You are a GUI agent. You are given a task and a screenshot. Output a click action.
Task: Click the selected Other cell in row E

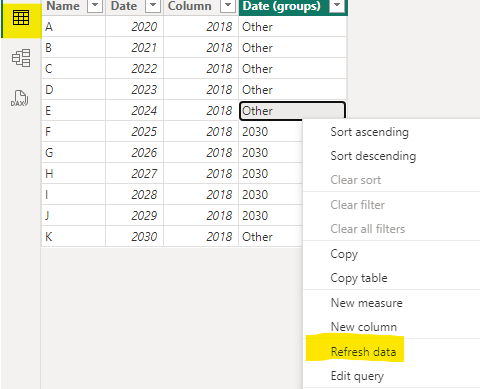292,110
